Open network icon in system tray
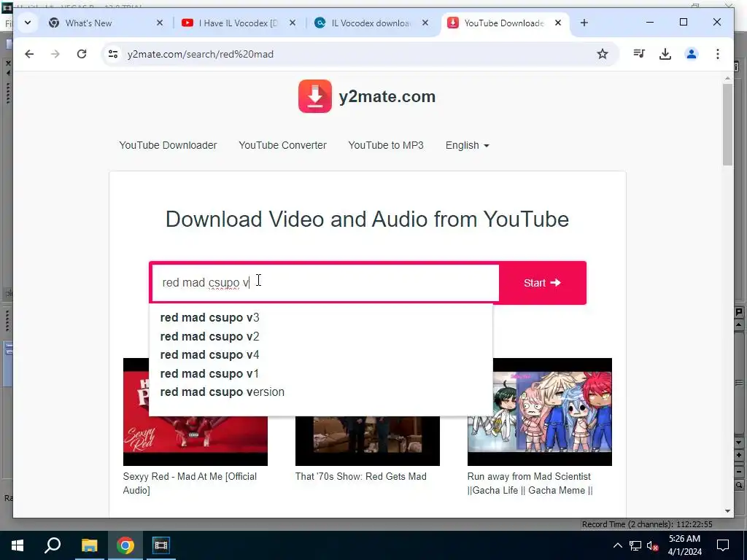Image resolution: width=747 pixels, height=560 pixels. coord(635,545)
